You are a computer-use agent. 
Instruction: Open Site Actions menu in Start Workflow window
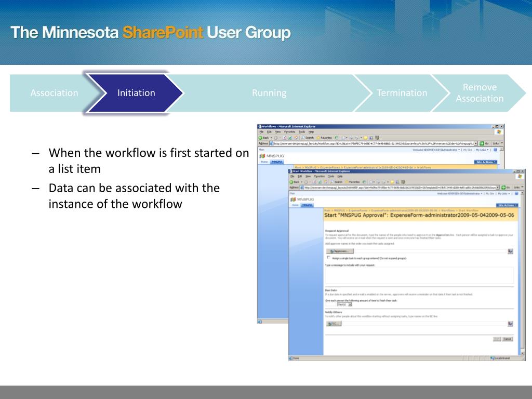click(507, 205)
